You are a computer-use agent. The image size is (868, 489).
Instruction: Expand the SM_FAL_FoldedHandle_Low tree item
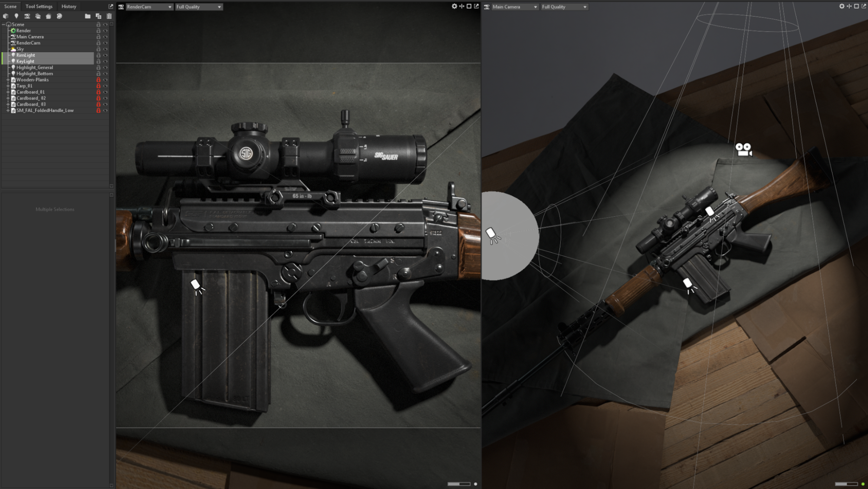(x=8, y=110)
